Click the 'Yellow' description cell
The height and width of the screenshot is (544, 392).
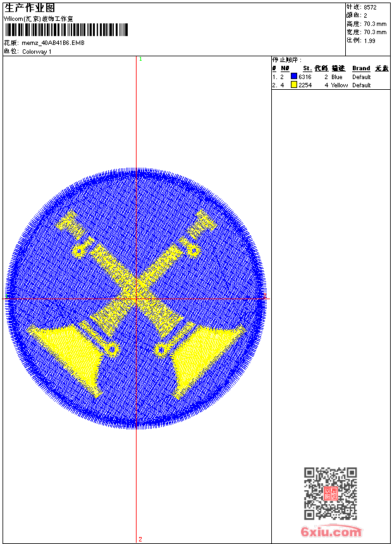pyautogui.click(x=340, y=85)
